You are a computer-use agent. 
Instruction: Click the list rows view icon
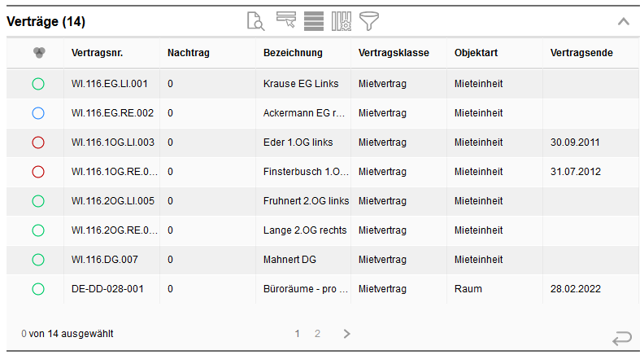(x=314, y=21)
